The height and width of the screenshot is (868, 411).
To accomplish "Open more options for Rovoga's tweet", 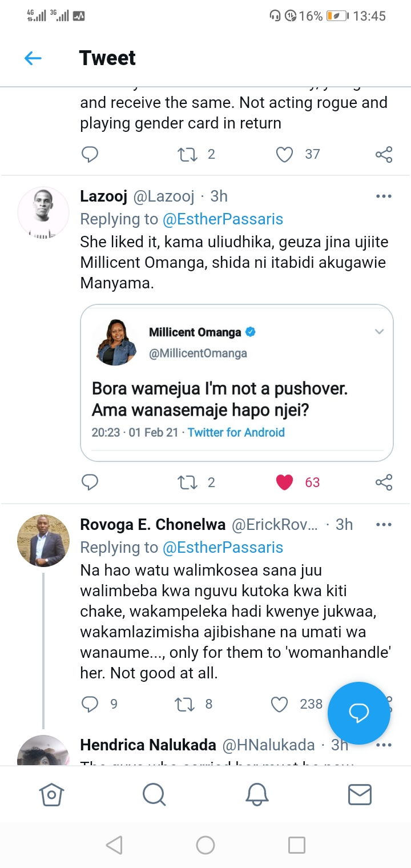I will pos(384,525).
